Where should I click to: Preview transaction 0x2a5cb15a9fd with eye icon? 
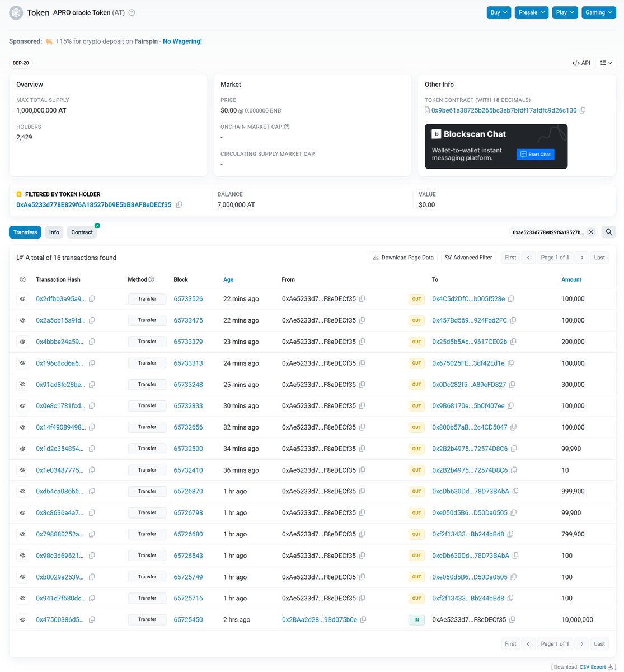coord(23,320)
